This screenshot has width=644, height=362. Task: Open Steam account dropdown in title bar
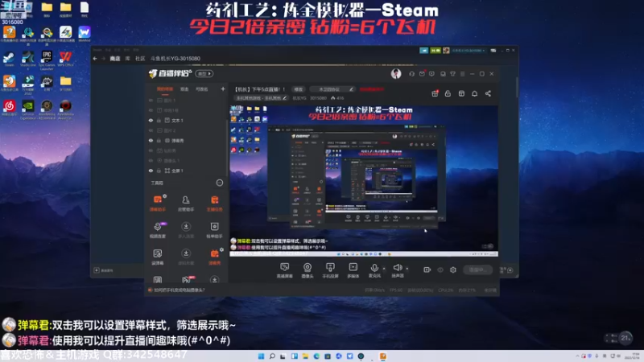[469, 50]
